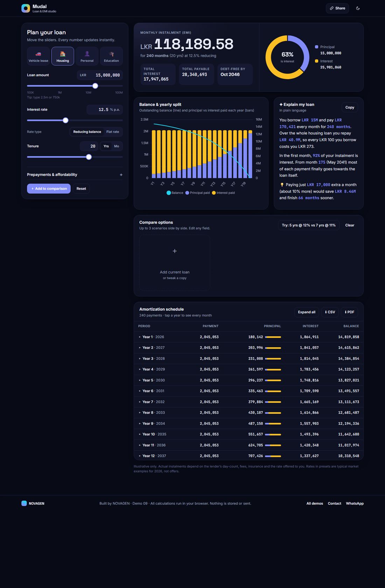385x588 pixels.
Task: Select the Personal loan preset
Action: coord(87,56)
